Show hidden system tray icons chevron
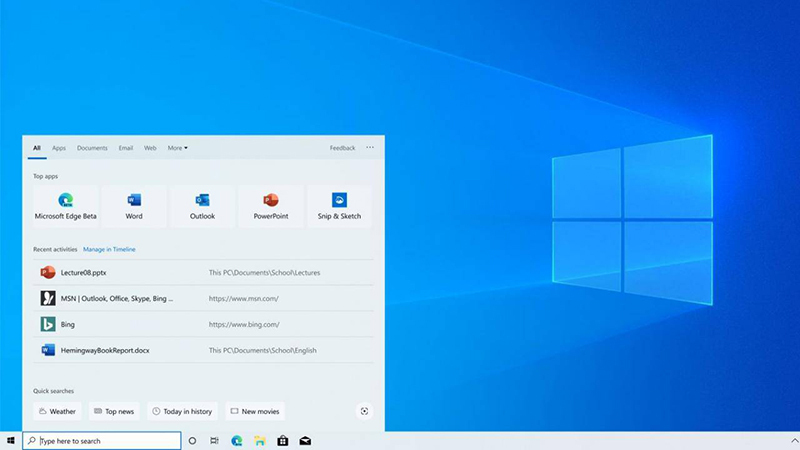The height and width of the screenshot is (450, 800). coord(794,440)
